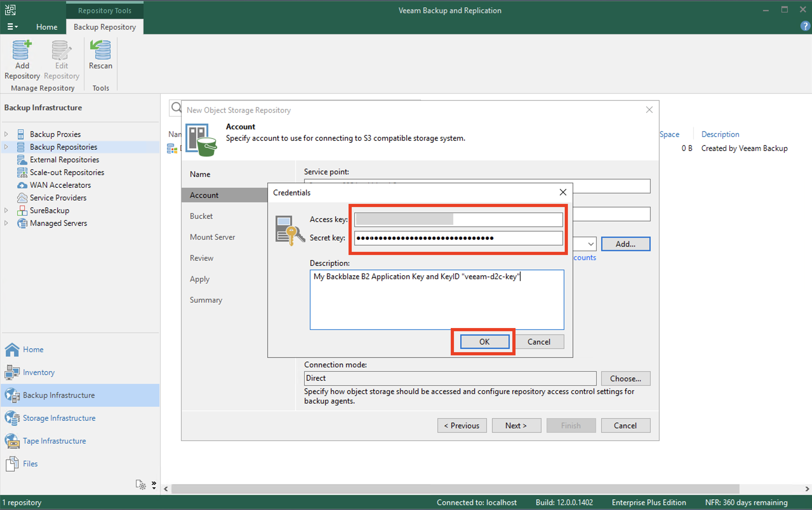Image resolution: width=812 pixels, height=510 pixels.
Task: Click the horizontal scrollbar right arrow
Action: tap(807, 489)
